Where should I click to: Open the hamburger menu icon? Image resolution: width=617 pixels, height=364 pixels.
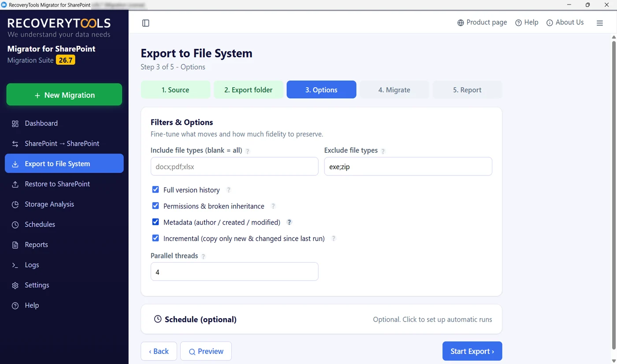pos(600,23)
